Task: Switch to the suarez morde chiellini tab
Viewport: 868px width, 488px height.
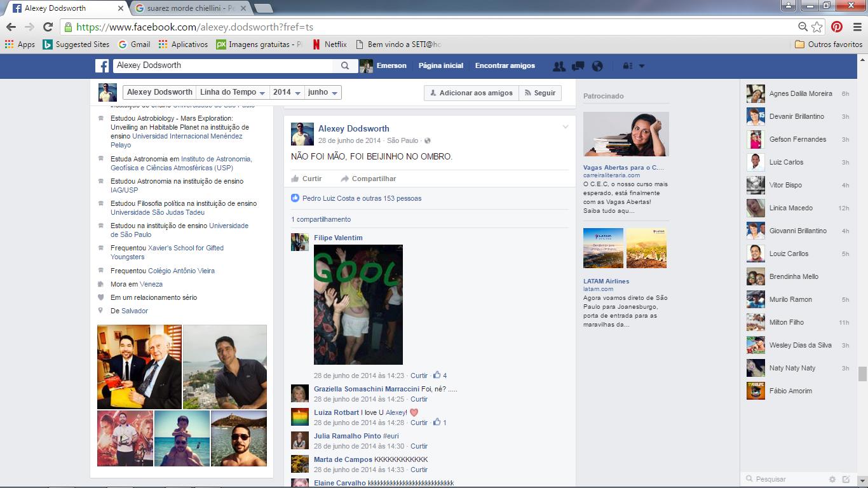Action: [x=189, y=8]
